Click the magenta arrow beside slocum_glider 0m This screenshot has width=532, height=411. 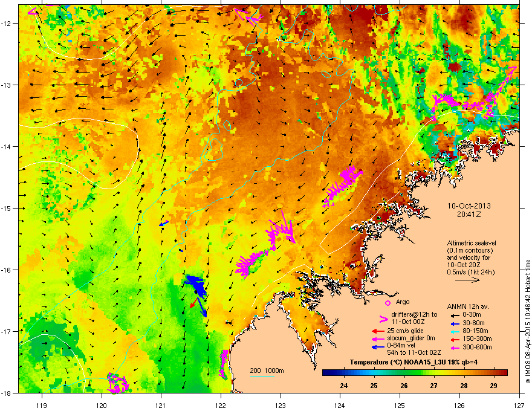pyautogui.click(x=378, y=338)
